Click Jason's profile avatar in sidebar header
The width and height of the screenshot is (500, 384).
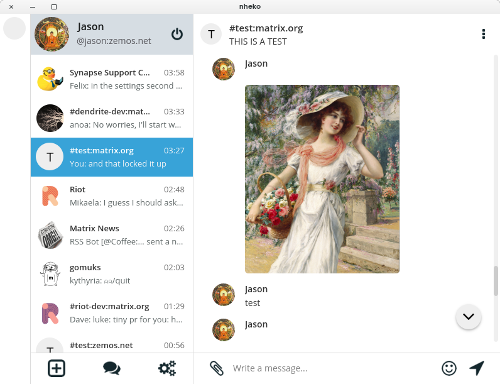point(52,34)
